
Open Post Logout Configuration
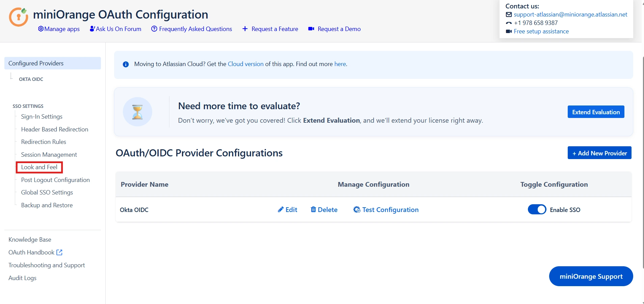pos(55,180)
